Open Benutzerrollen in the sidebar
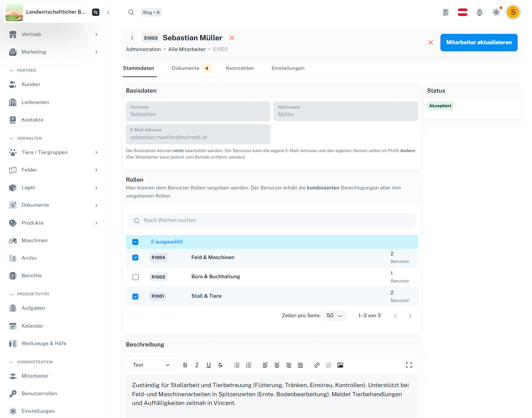 [54, 394]
